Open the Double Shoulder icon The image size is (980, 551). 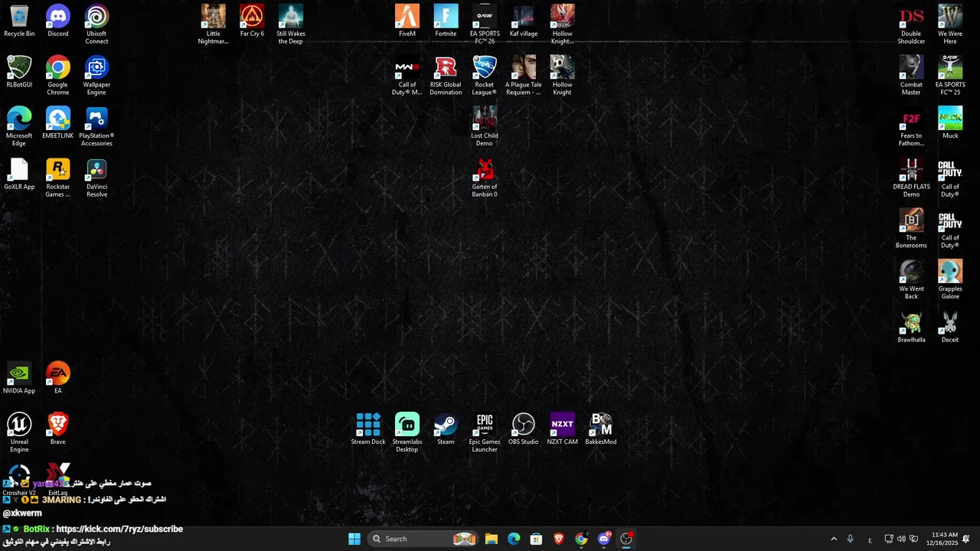click(x=911, y=24)
